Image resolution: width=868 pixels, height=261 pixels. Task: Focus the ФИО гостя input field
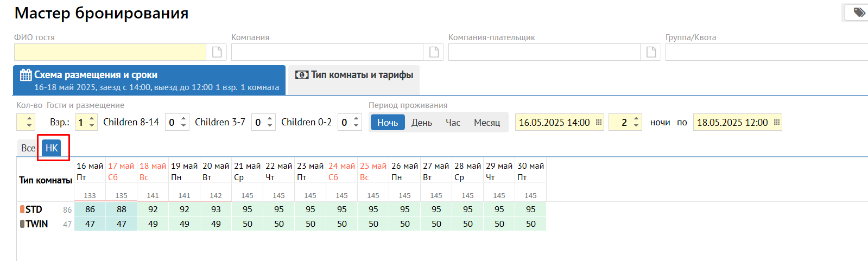click(110, 52)
